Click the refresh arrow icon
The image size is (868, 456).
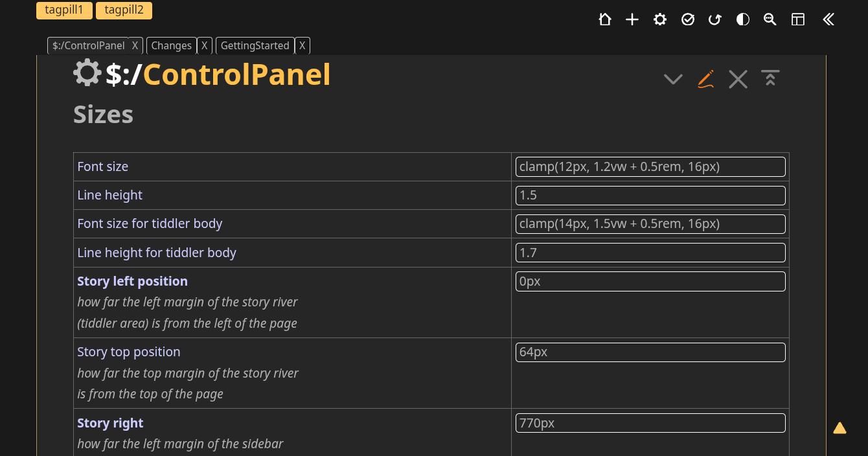pos(715,19)
